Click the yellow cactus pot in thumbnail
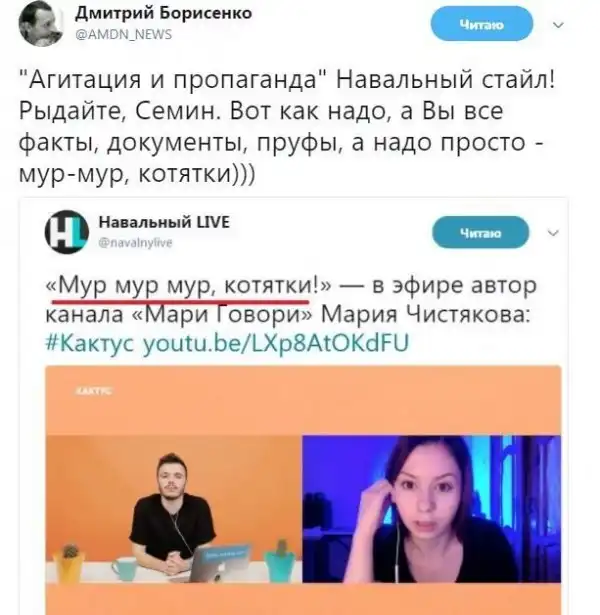600x615 pixels. click(69, 563)
